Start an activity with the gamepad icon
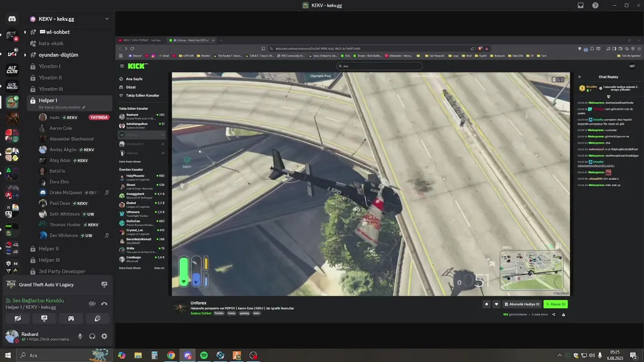Image resolution: width=644 pixels, height=362 pixels. (71, 318)
